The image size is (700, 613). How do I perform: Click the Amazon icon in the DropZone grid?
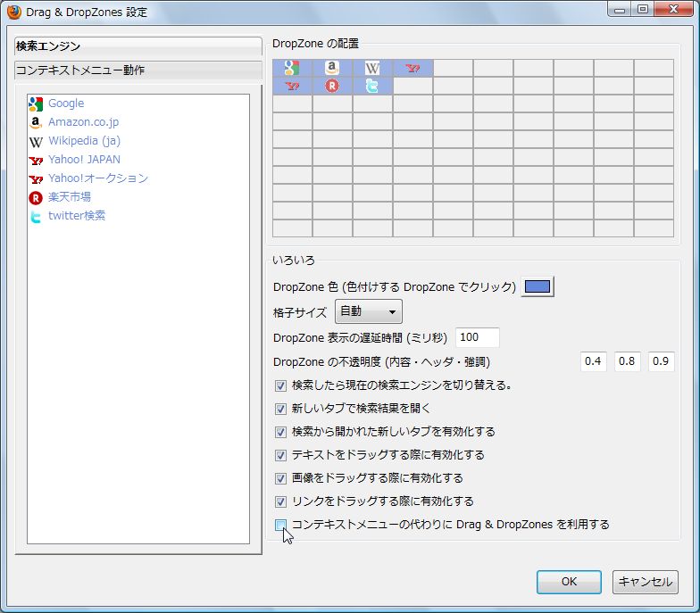coord(332,68)
